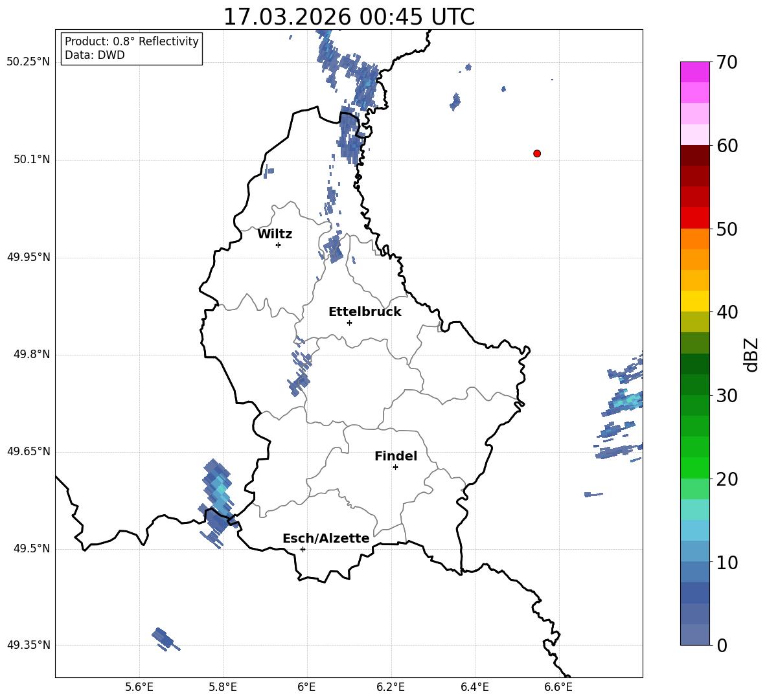767x700 pixels.
Task: Click the 6.6°E longitude label
Action: [558, 687]
